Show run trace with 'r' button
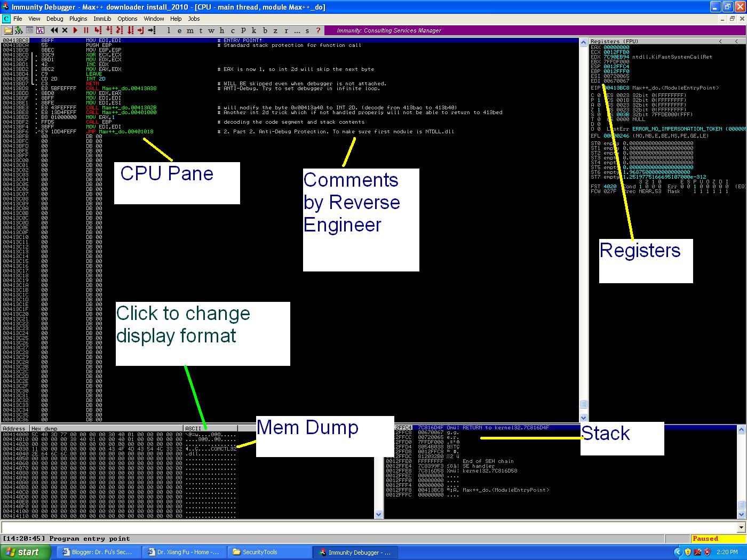The height and width of the screenshot is (560, 747). coord(286,30)
